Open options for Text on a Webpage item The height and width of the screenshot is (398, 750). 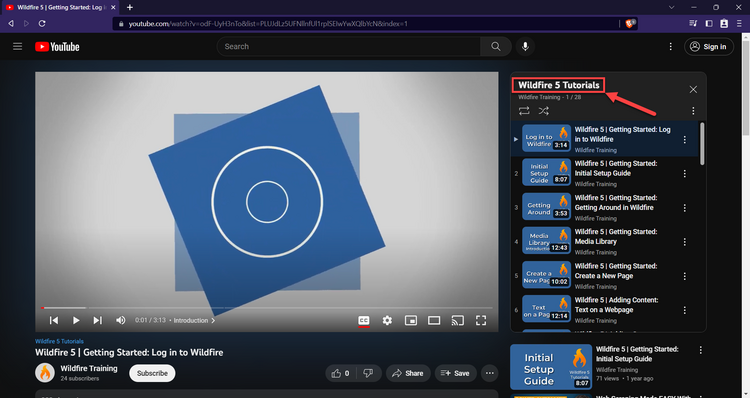click(x=684, y=310)
